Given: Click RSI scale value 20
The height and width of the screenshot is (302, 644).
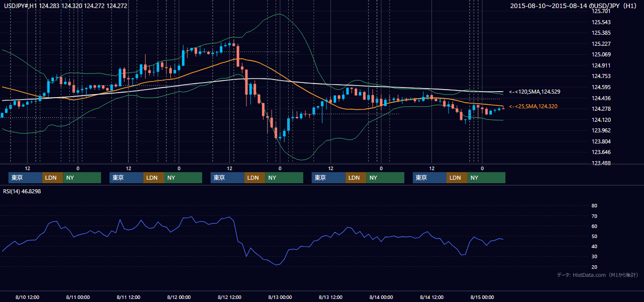Looking at the screenshot, I should pyautogui.click(x=594, y=267).
